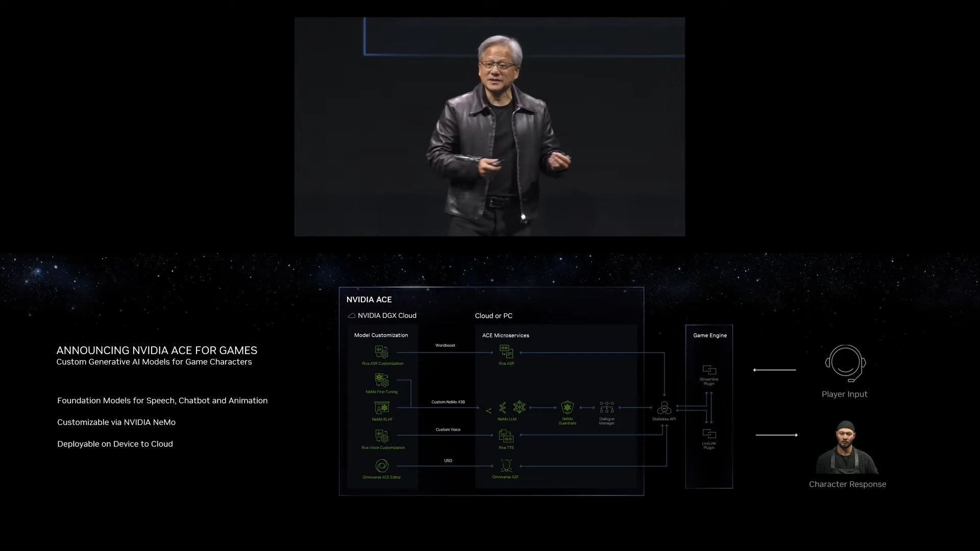Click the Character Response portrait

click(847, 447)
